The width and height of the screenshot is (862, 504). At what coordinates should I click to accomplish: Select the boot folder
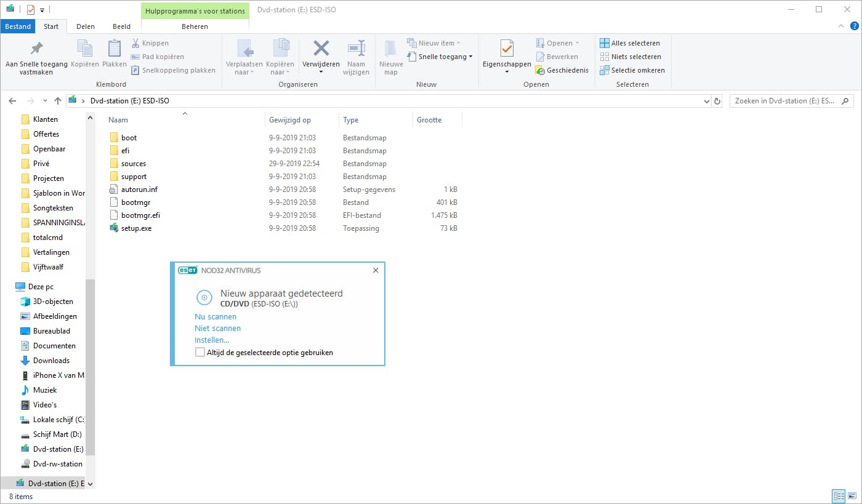click(129, 138)
